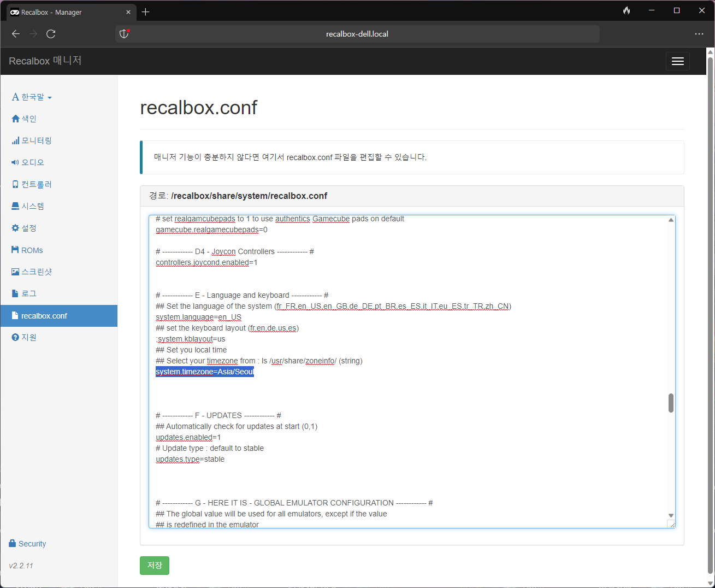
Task: Click textarea scrollbar up arrow
Action: [671, 220]
